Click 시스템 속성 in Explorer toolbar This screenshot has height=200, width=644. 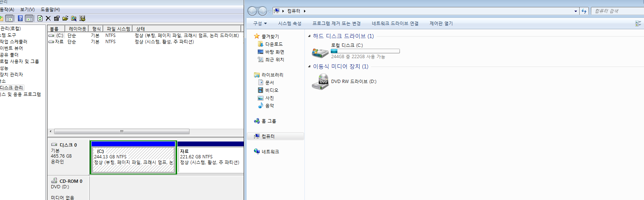[x=290, y=23]
